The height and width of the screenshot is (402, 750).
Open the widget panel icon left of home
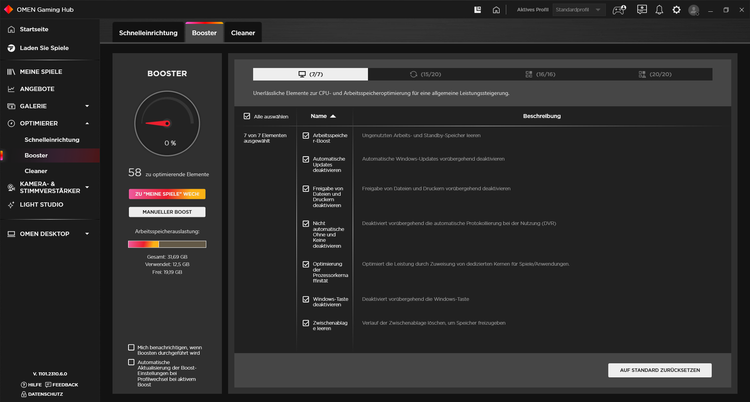[477, 10]
